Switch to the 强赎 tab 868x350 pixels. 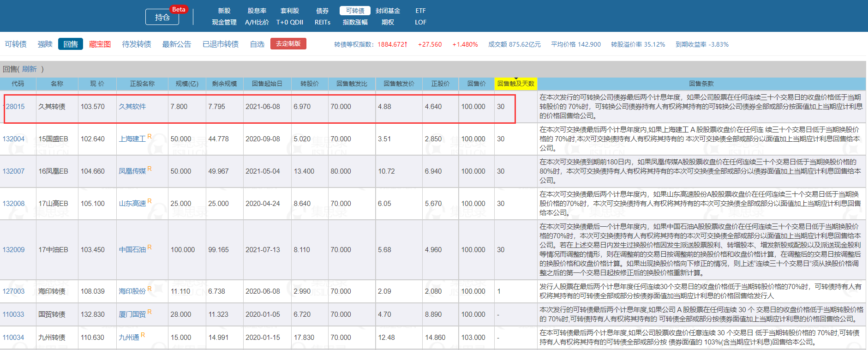point(45,44)
